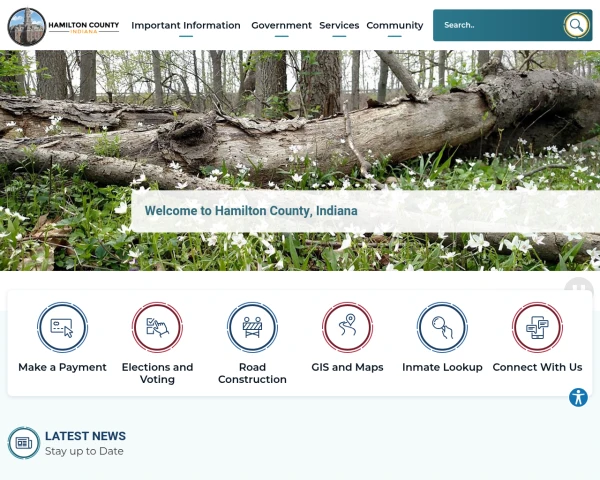Open the Government menu
The image size is (600, 480).
(x=281, y=25)
